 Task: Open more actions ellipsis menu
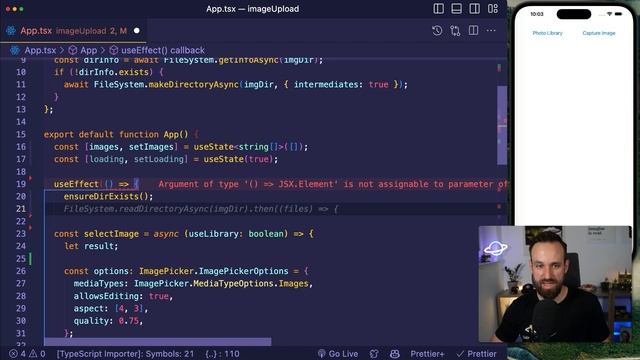(491, 31)
